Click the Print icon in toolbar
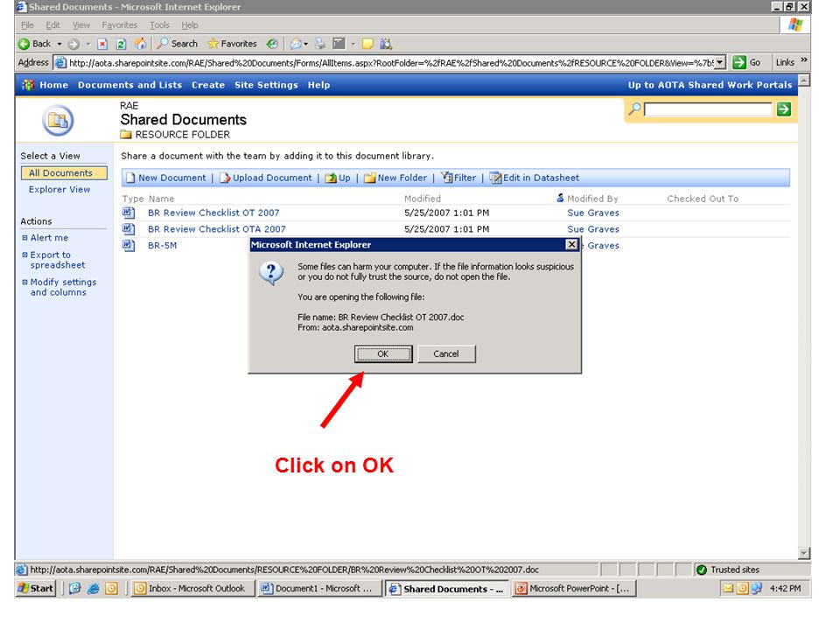 coord(320,44)
